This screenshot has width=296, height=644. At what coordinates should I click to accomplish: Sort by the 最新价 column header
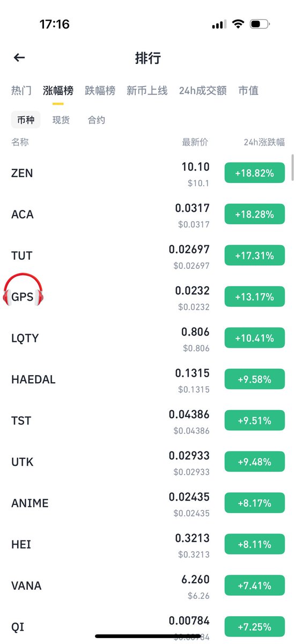click(x=195, y=142)
